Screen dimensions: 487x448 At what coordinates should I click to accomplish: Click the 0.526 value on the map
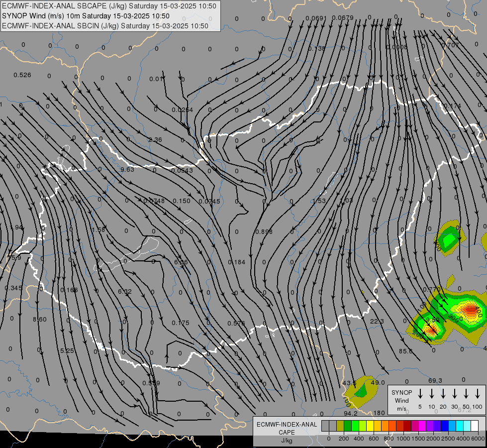tap(22, 75)
